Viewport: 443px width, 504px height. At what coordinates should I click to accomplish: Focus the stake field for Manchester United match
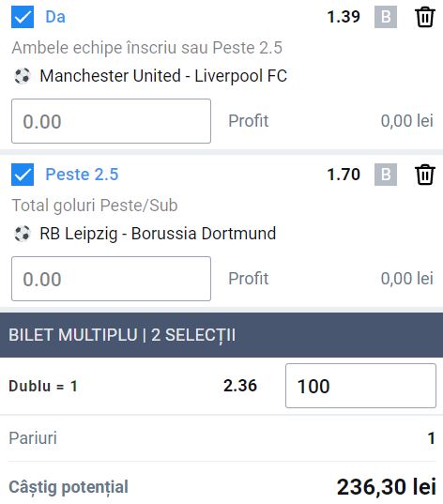coord(112,121)
